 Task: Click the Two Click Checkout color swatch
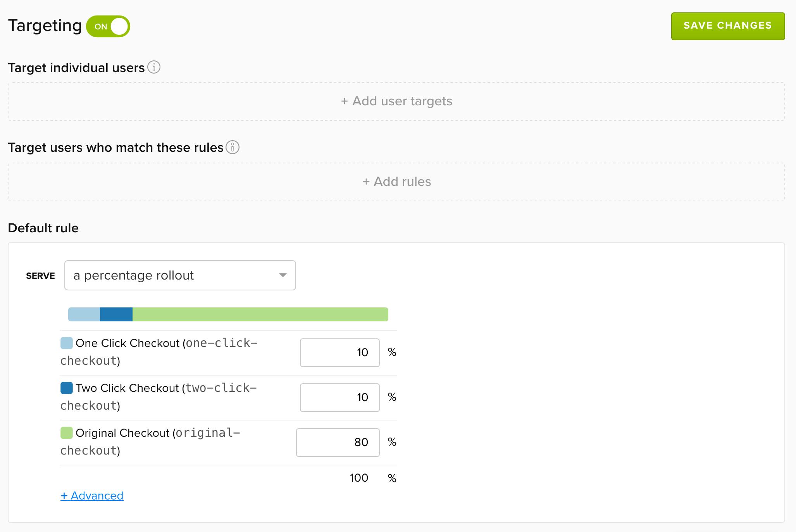point(66,388)
